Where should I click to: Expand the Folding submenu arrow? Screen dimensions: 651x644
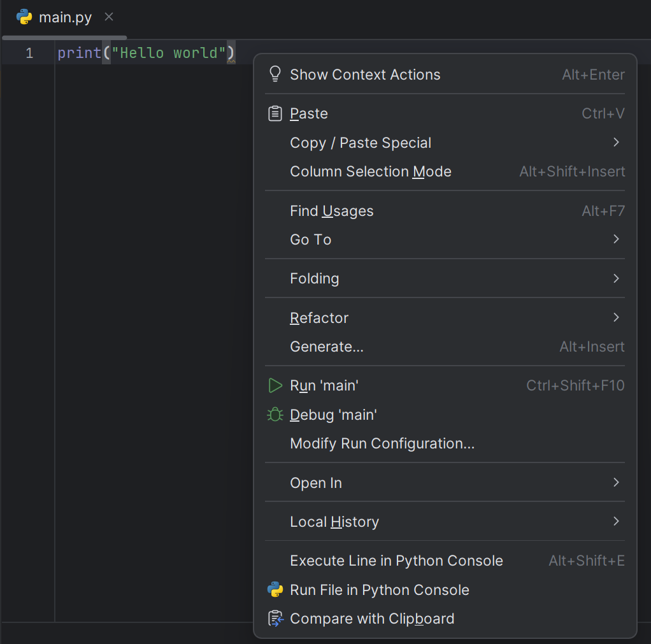point(616,278)
